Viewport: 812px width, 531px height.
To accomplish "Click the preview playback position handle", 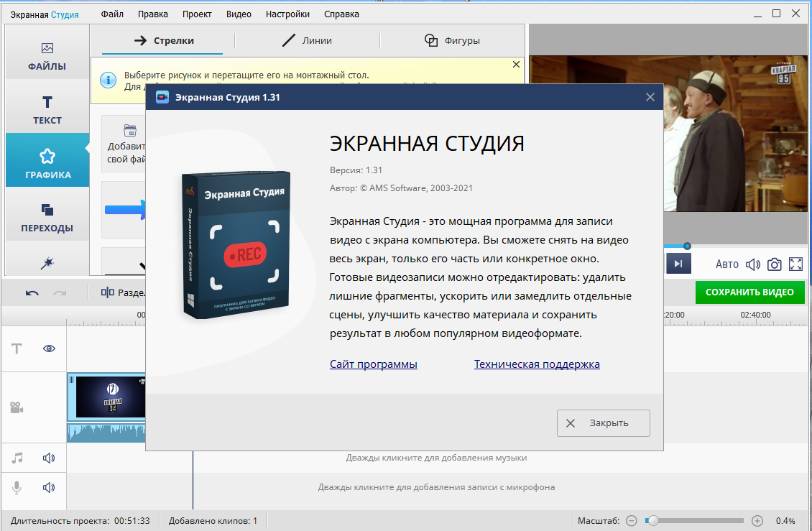I will (687, 246).
